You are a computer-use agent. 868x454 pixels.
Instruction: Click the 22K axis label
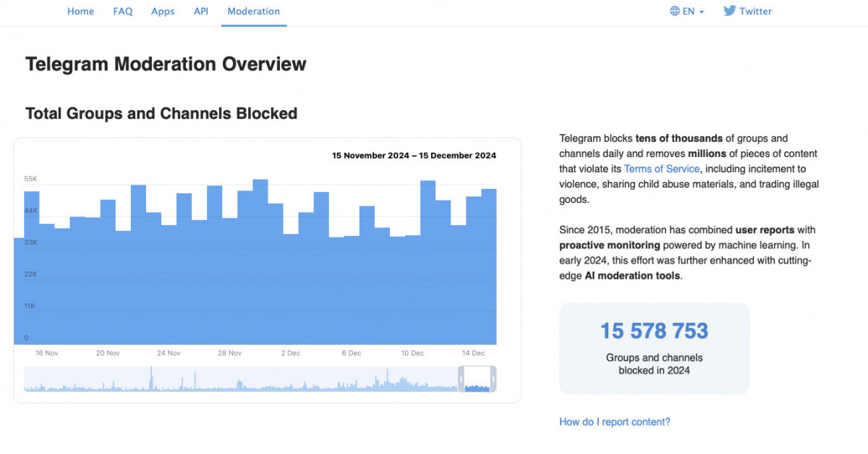point(30,274)
